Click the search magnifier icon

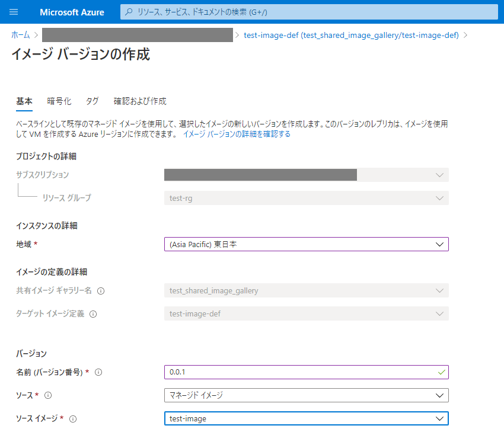[129, 12]
